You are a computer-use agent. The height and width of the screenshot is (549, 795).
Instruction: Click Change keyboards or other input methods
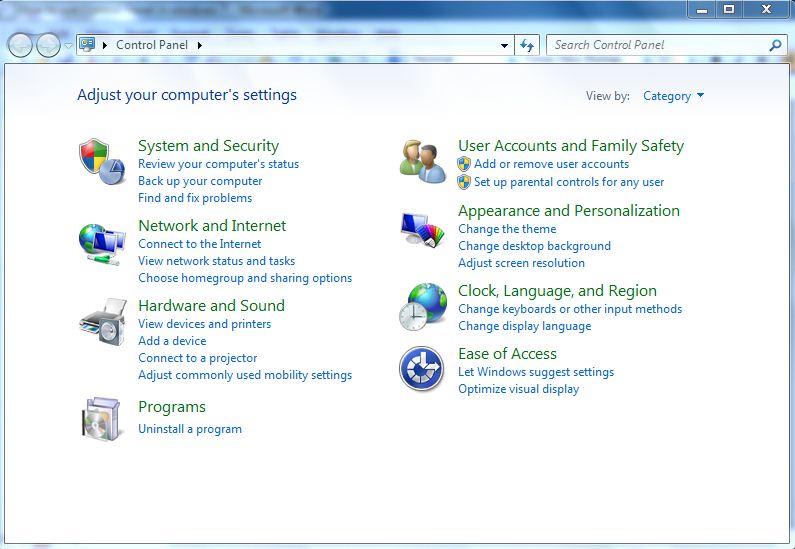(570, 309)
